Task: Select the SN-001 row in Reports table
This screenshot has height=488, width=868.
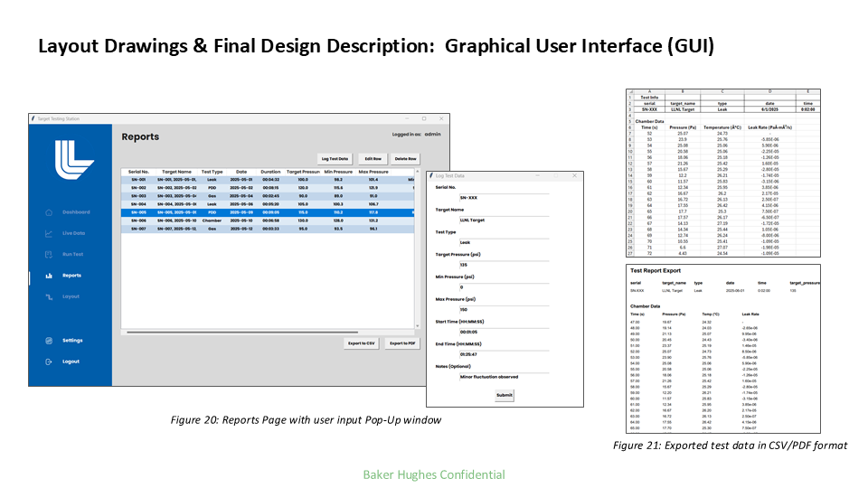Action: (268, 180)
